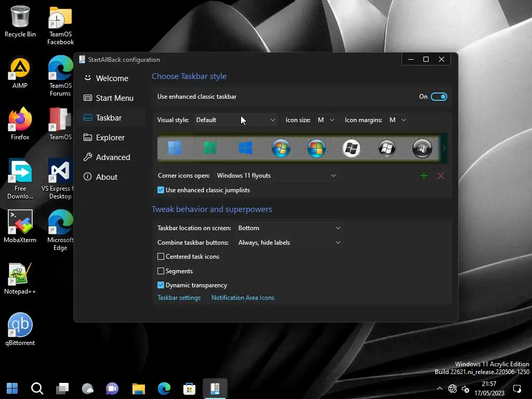This screenshot has width=532, height=399.
Task: Disable Dynamic transparency checkbox
Action: pos(161,285)
